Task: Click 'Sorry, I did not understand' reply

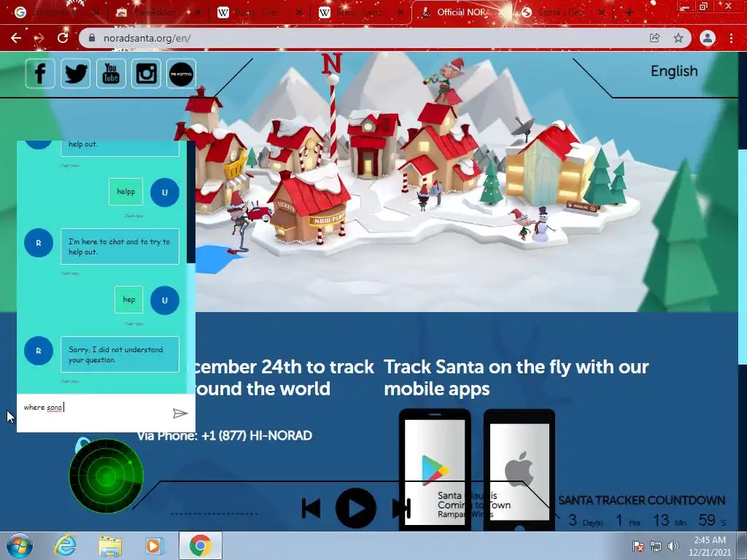Action: (x=120, y=354)
